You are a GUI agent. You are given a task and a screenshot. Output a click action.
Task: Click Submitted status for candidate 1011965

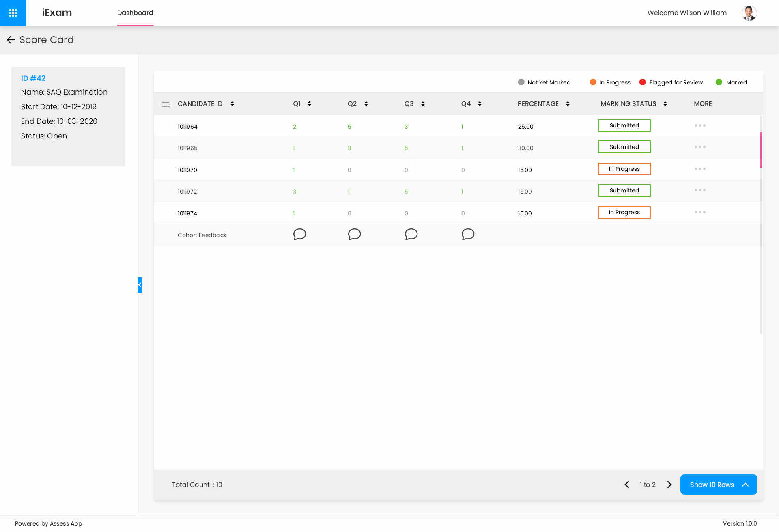624,147
